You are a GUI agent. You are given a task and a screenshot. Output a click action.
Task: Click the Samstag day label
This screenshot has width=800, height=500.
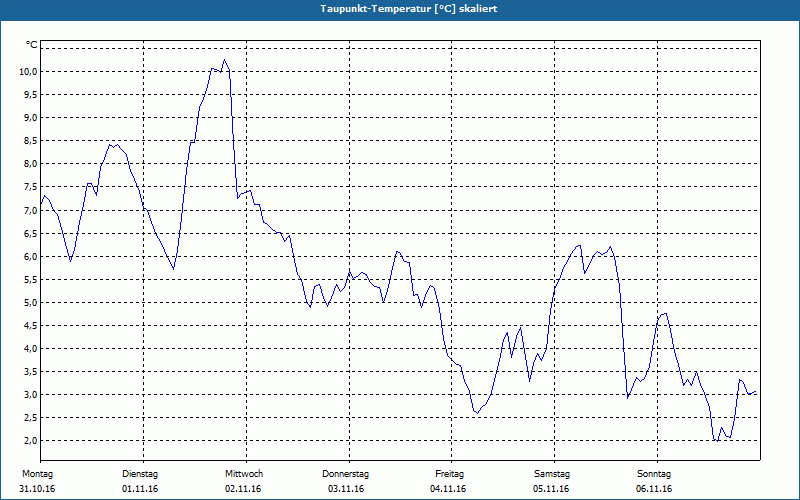tap(552, 474)
